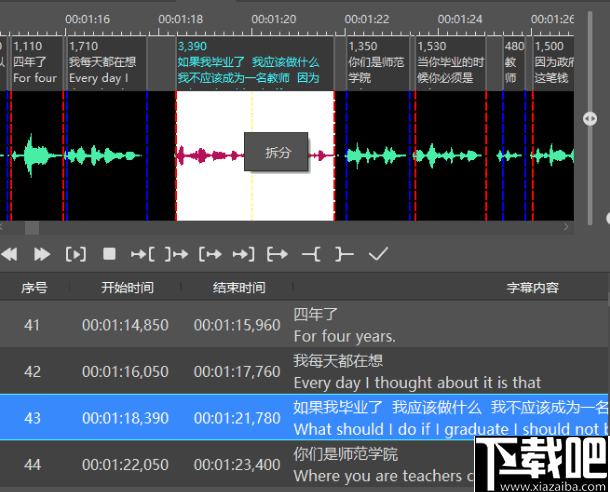610x492 pixels.
Task: Click end time 00:01:15,960
Action: click(x=237, y=325)
